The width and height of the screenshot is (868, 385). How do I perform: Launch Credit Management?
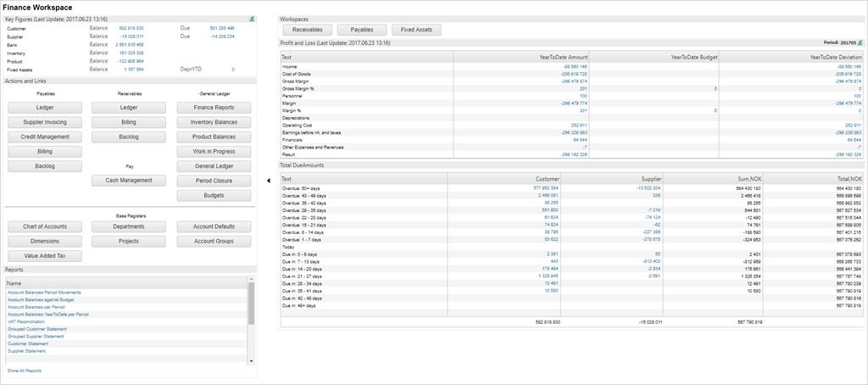(45, 137)
